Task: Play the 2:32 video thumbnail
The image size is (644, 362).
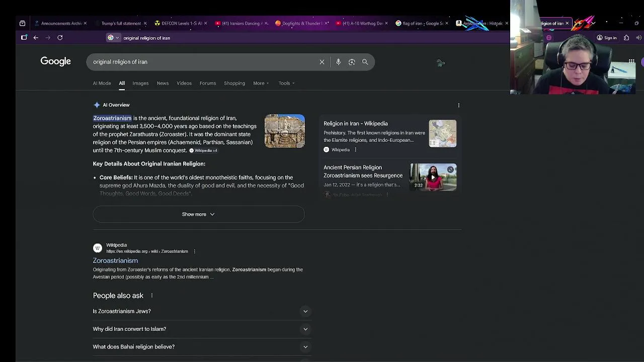Action: coord(433,177)
